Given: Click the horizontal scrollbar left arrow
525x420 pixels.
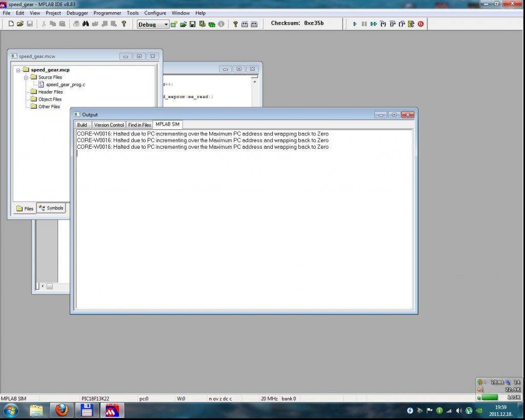Looking at the screenshot, I should (43, 286).
